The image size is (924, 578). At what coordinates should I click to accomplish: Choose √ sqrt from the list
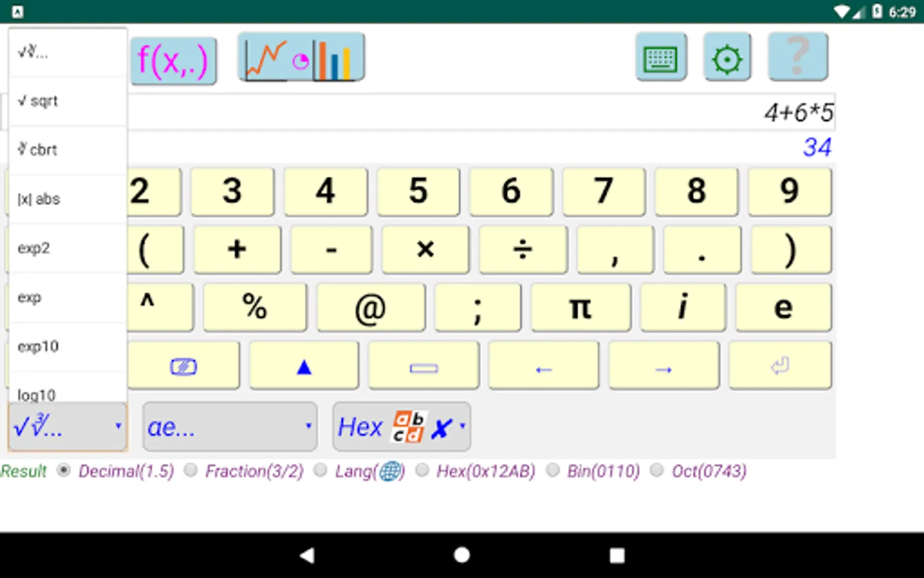(x=67, y=101)
